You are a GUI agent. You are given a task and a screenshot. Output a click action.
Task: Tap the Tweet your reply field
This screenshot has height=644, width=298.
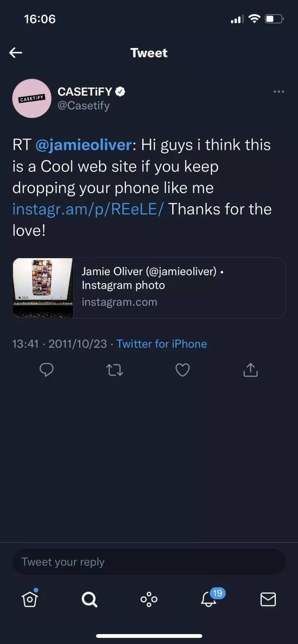coord(149,562)
